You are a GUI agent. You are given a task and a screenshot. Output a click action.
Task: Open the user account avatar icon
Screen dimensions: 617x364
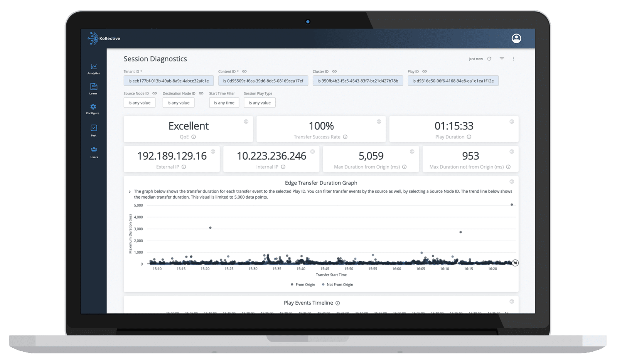(516, 38)
